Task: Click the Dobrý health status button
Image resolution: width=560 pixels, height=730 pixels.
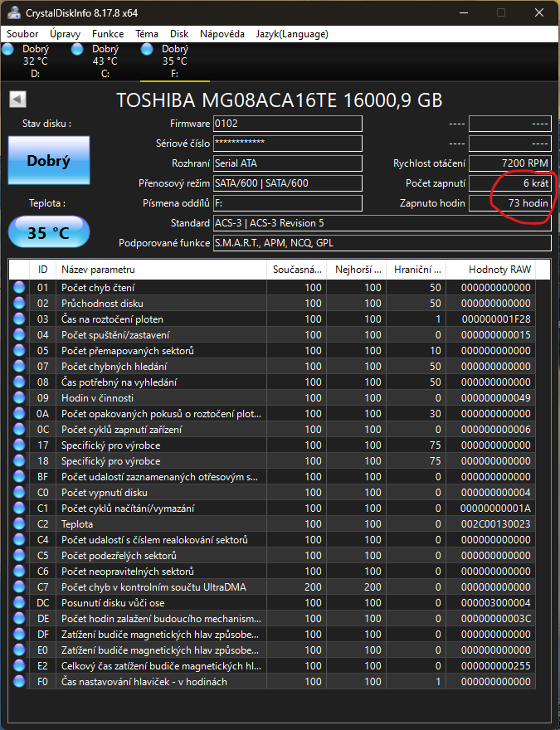Action: pos(49,160)
